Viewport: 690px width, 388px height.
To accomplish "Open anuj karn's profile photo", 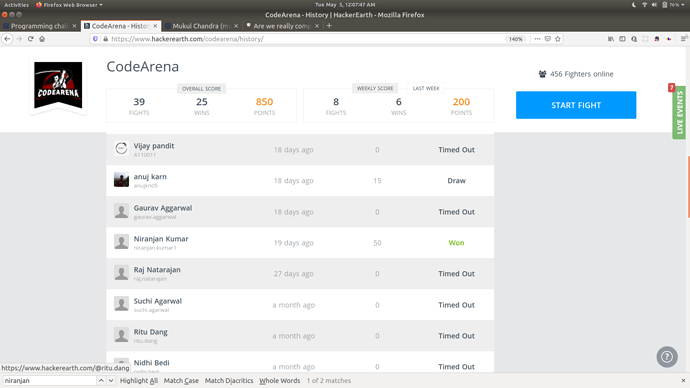I will pyautogui.click(x=121, y=179).
